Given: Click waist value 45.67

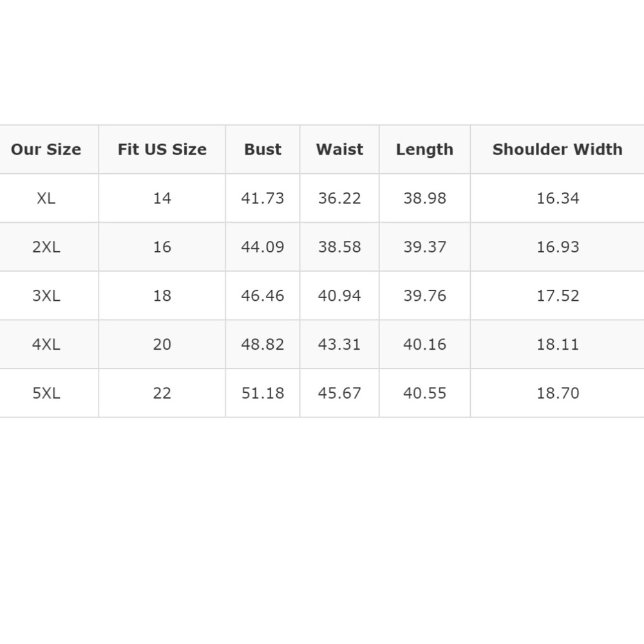Looking at the screenshot, I should 339,393.
